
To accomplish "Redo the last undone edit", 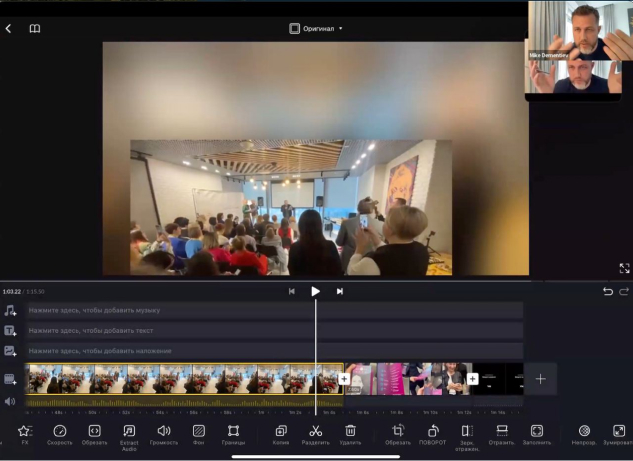I will 624,291.
